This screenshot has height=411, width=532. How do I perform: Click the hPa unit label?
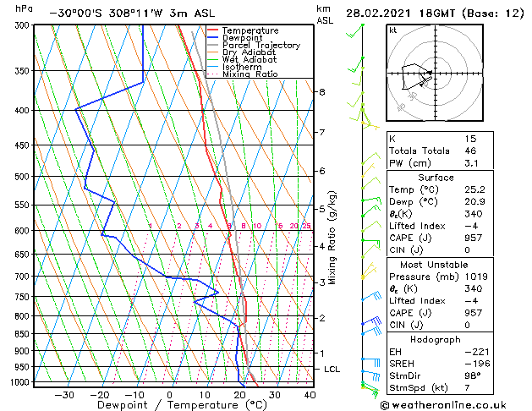(24, 9)
